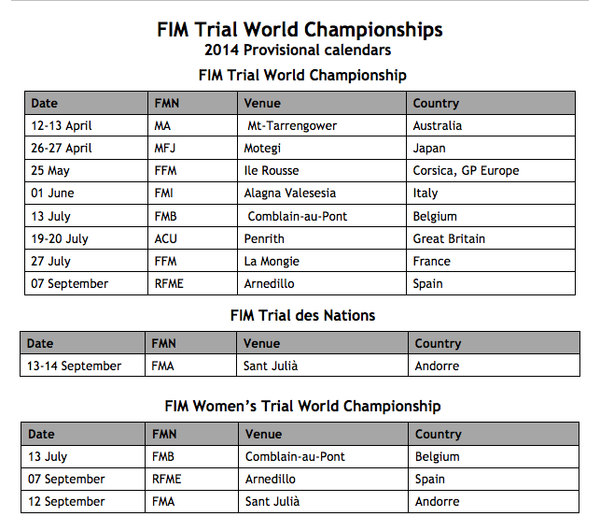Click the 13-14 September date cell
Viewport: 600px width, 531px height.
[x=83, y=366]
